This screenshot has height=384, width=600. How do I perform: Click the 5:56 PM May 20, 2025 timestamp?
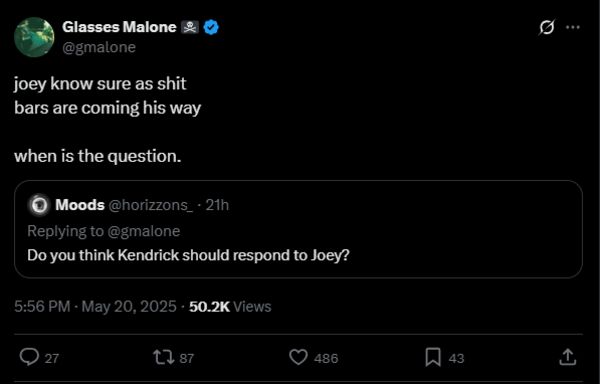tap(95, 306)
